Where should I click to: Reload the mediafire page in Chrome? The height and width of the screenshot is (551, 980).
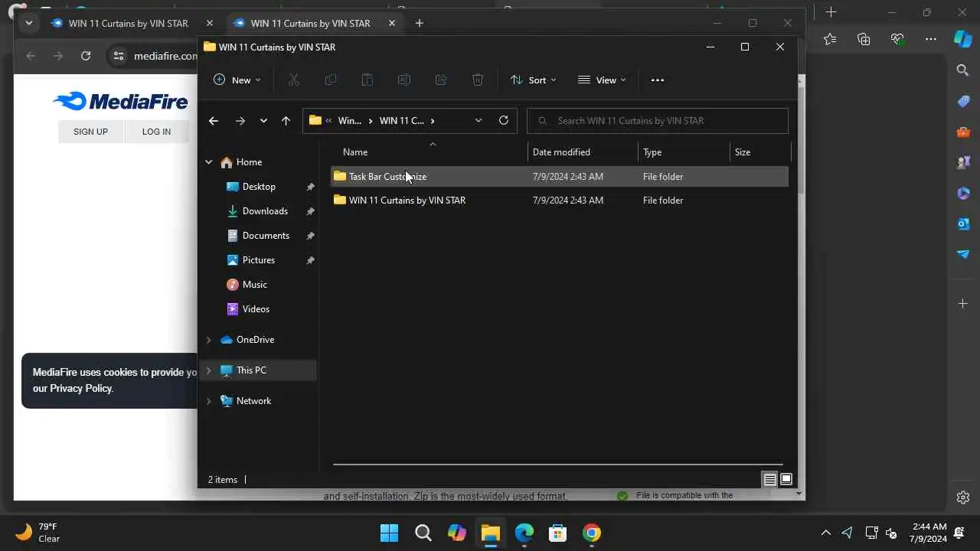[86, 56]
